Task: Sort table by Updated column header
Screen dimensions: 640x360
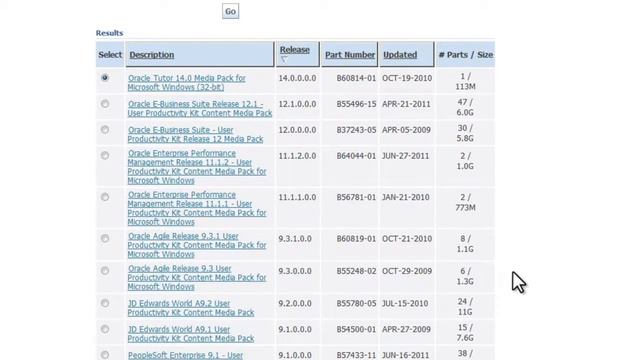Action: point(400,55)
